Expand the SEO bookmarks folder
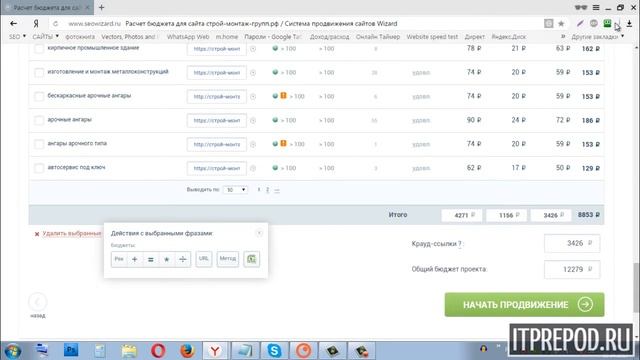The width and height of the screenshot is (640, 360). 17,37
